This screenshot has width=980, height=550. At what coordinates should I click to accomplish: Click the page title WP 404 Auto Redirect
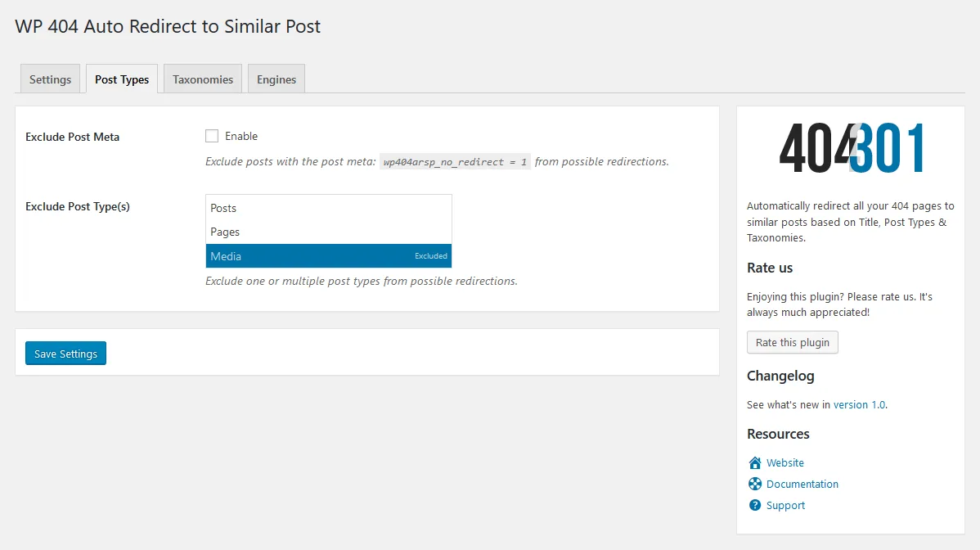click(168, 26)
